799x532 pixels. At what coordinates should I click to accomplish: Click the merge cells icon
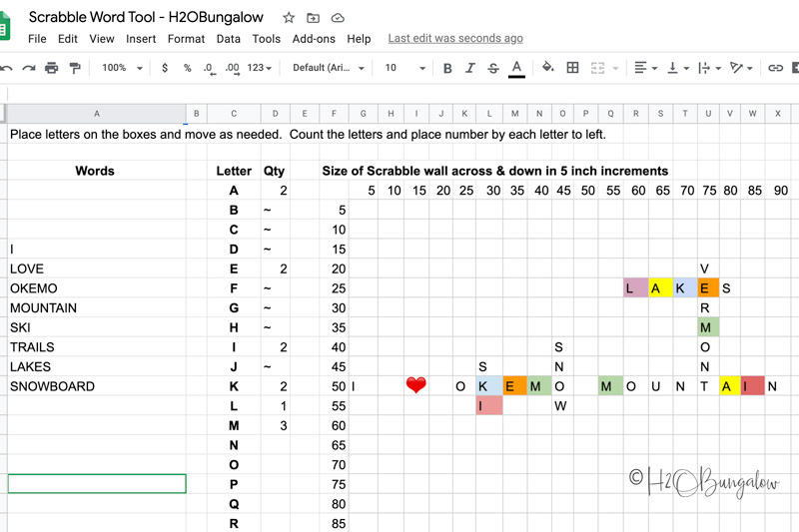(x=597, y=68)
